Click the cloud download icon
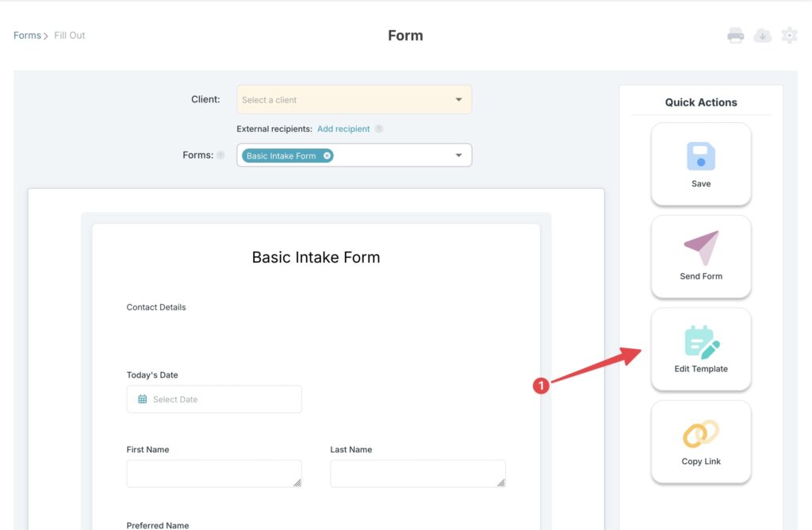 [762, 36]
